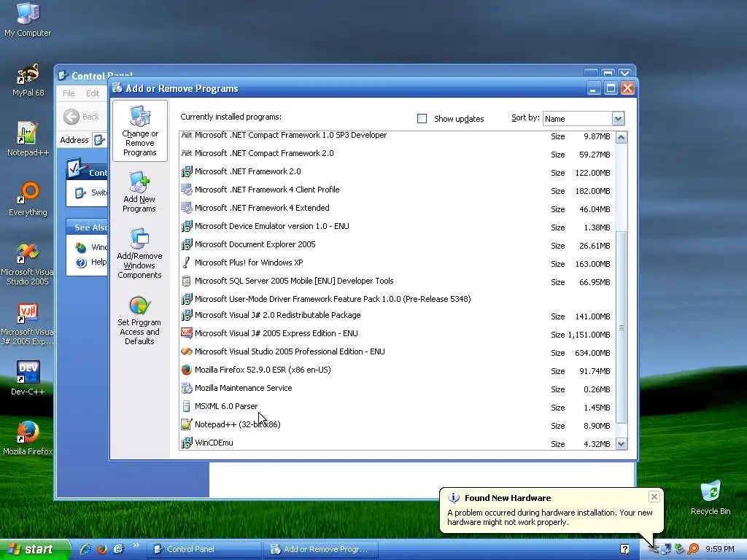Select Change or Remove Programs sidebar icon
747x560 pixels.
point(139,131)
